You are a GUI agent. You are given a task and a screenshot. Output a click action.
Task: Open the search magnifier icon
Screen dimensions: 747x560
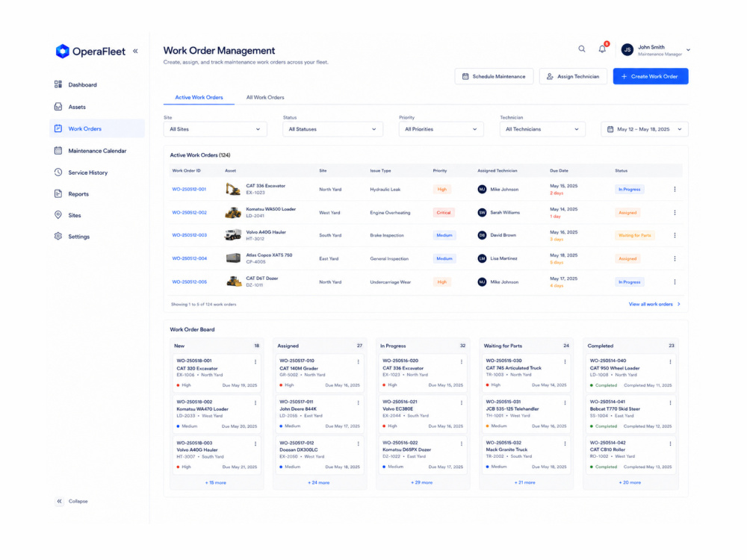point(582,49)
